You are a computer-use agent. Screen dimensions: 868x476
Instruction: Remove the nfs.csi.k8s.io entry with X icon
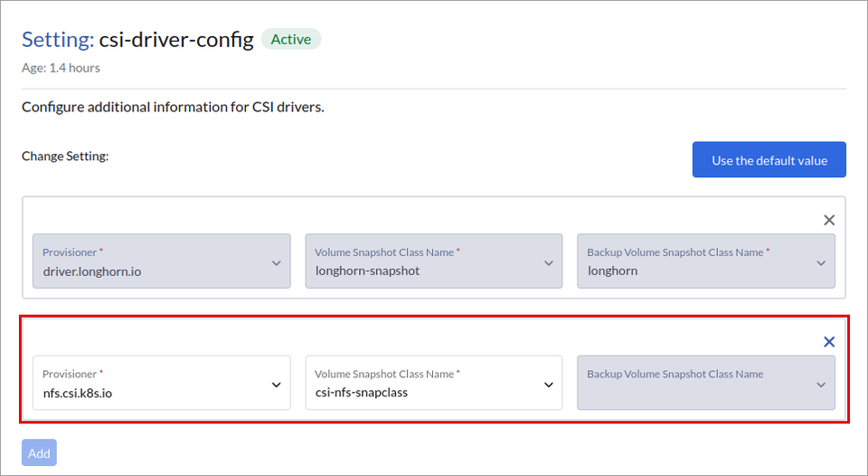pos(829,342)
